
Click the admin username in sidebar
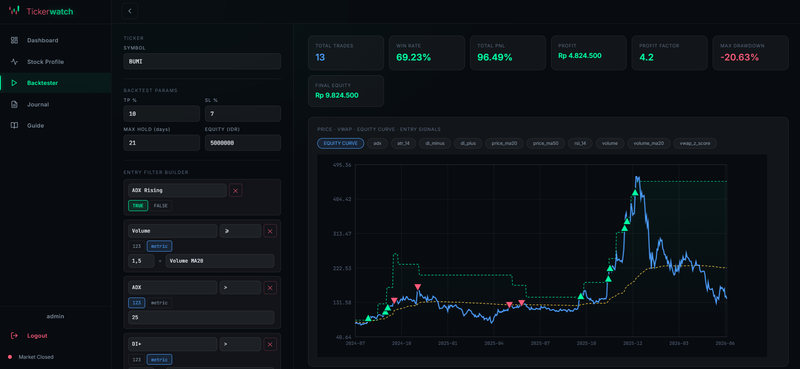click(55, 316)
